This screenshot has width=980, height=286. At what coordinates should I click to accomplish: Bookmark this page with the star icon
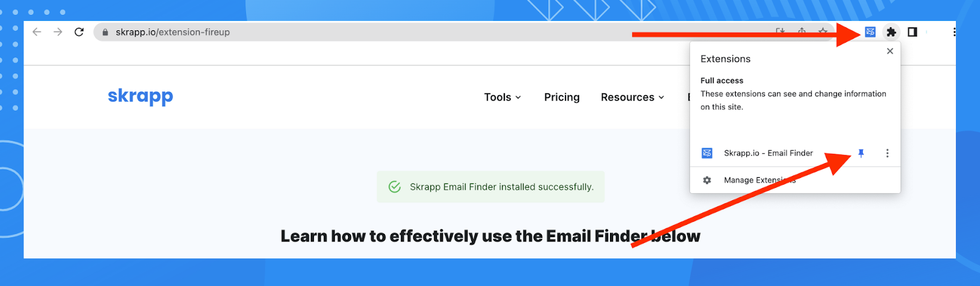point(823,32)
